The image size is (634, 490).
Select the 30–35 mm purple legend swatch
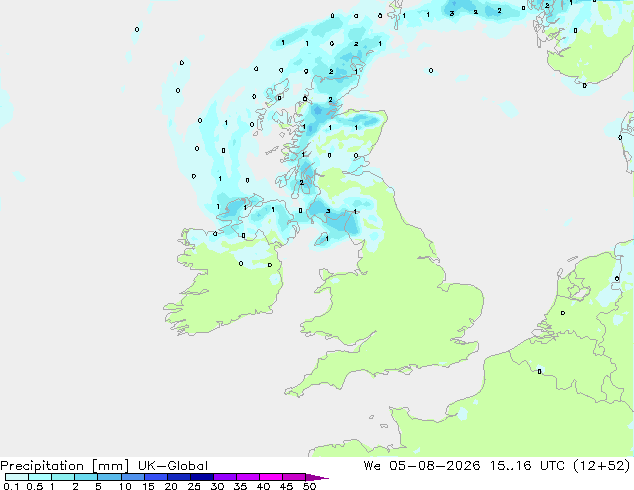tap(225, 477)
